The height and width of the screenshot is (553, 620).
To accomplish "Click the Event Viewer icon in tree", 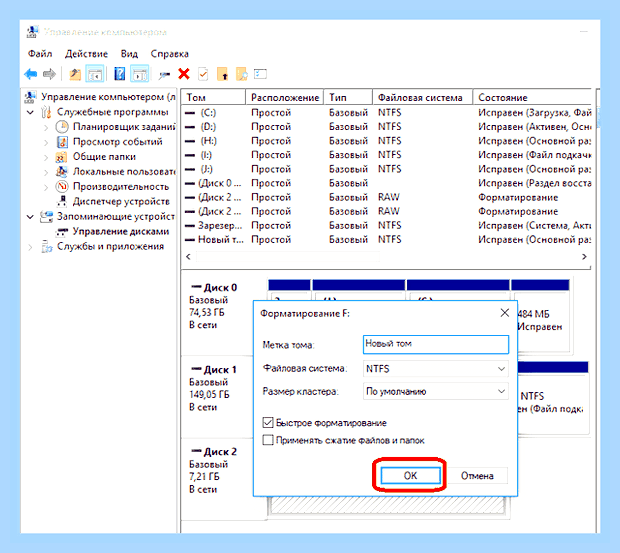I will (x=62, y=142).
